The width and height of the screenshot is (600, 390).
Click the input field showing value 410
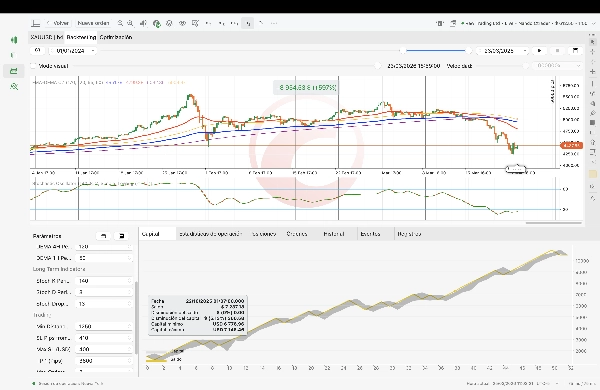click(104, 338)
